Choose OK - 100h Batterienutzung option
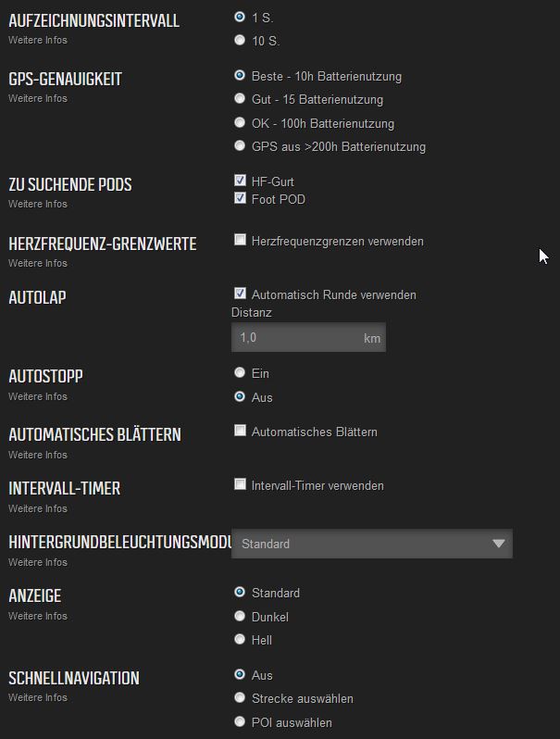Image resolution: width=560 pixels, height=739 pixels. [x=240, y=122]
